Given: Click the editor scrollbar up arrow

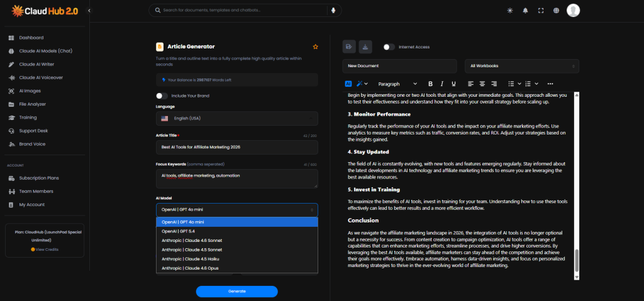Looking at the screenshot, I should [x=576, y=96].
